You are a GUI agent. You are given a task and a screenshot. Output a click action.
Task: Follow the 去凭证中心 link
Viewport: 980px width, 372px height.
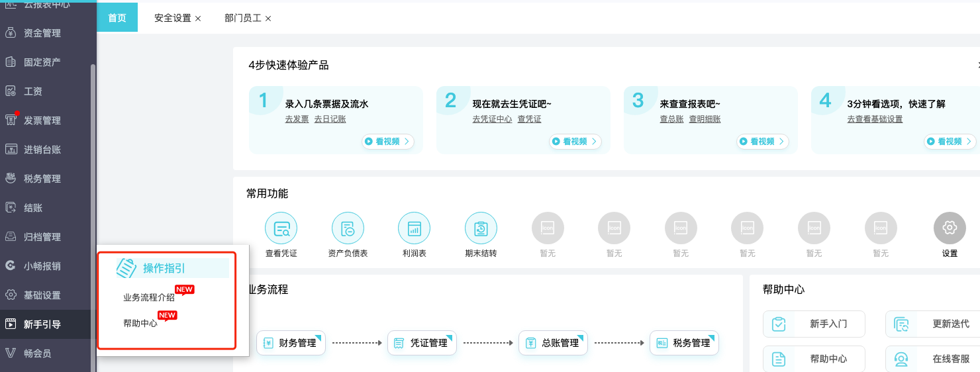point(491,119)
